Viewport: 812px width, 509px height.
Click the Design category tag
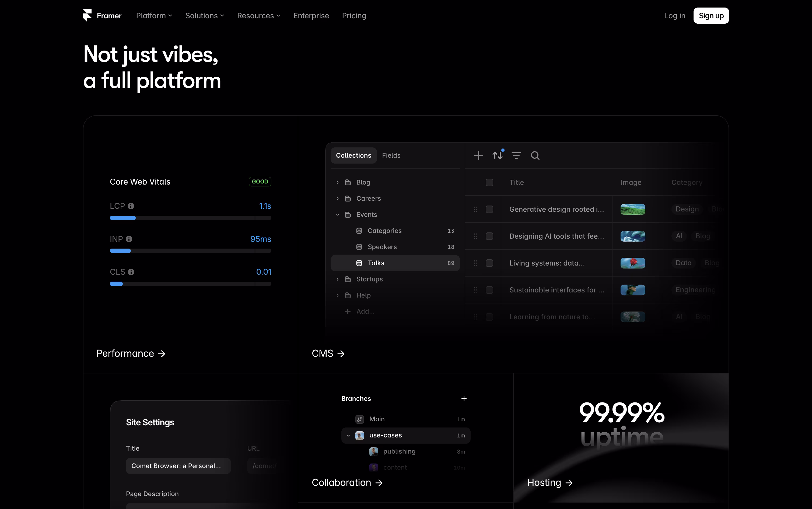(687, 209)
